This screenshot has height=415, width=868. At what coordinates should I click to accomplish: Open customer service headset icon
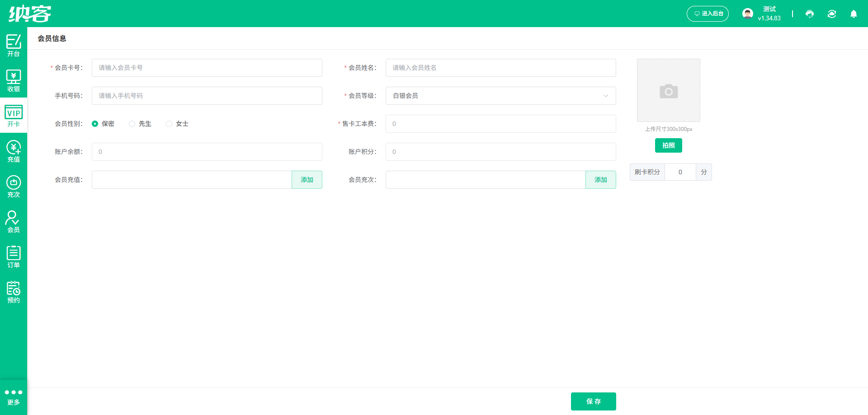coord(810,14)
